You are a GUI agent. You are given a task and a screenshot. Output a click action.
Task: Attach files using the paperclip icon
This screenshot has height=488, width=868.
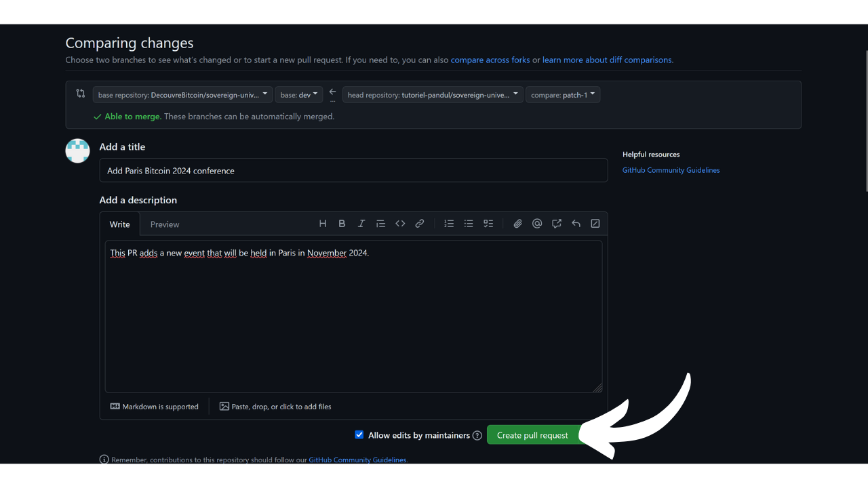click(x=517, y=224)
